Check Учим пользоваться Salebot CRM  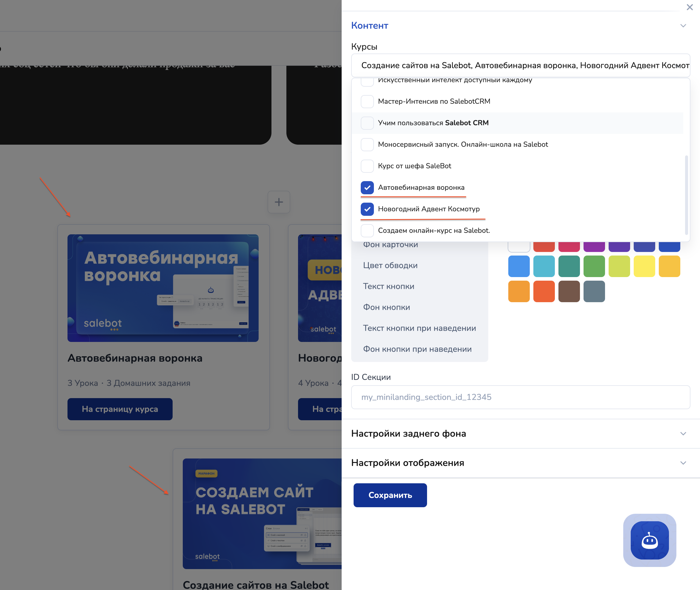pyautogui.click(x=367, y=123)
